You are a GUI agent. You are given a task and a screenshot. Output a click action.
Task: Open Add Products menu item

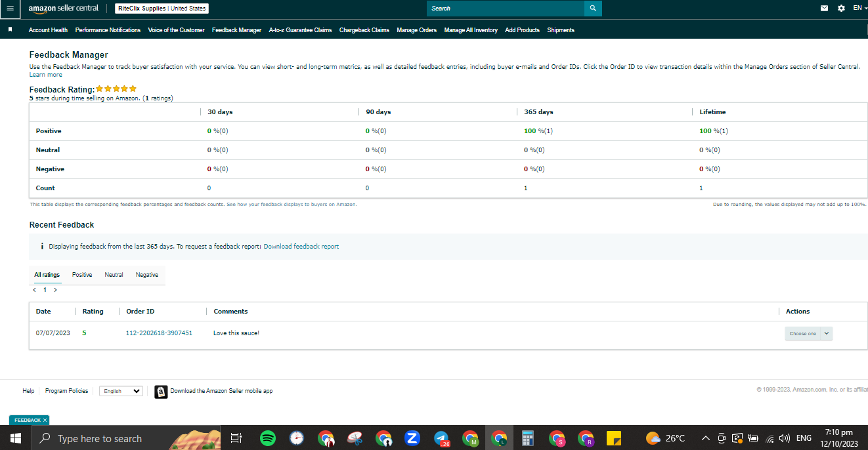[x=522, y=30]
